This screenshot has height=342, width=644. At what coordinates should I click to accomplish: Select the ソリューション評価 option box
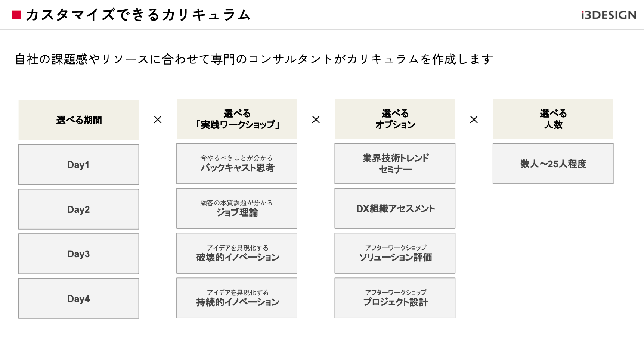395,253
